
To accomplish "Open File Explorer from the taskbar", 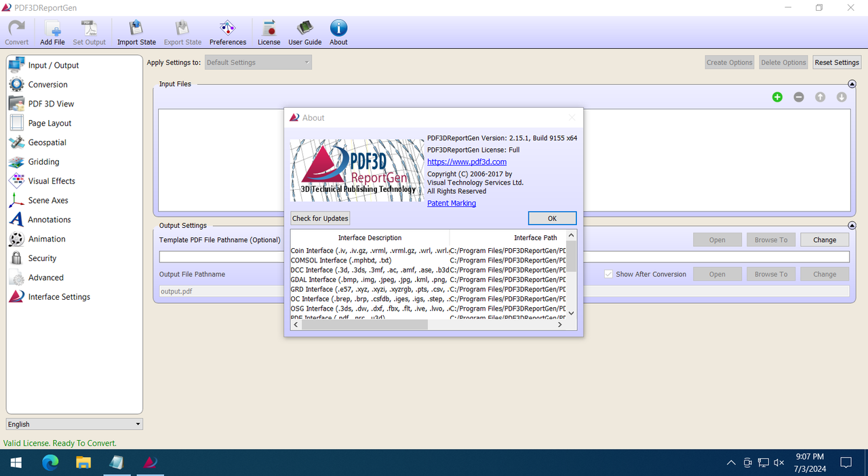I will coord(83,462).
